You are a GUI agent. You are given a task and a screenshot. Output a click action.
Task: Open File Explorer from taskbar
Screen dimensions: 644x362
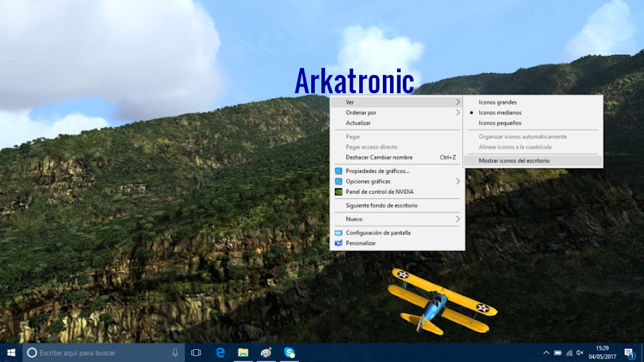[x=243, y=353]
